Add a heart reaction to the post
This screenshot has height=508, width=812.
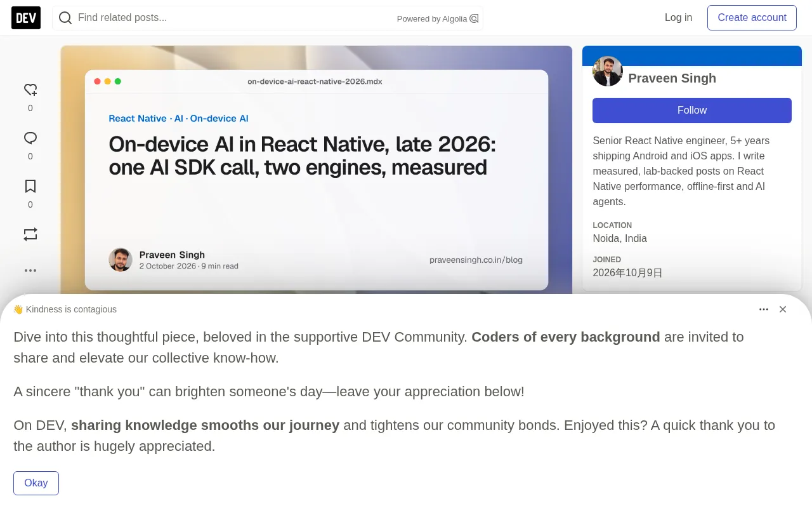pos(30,90)
